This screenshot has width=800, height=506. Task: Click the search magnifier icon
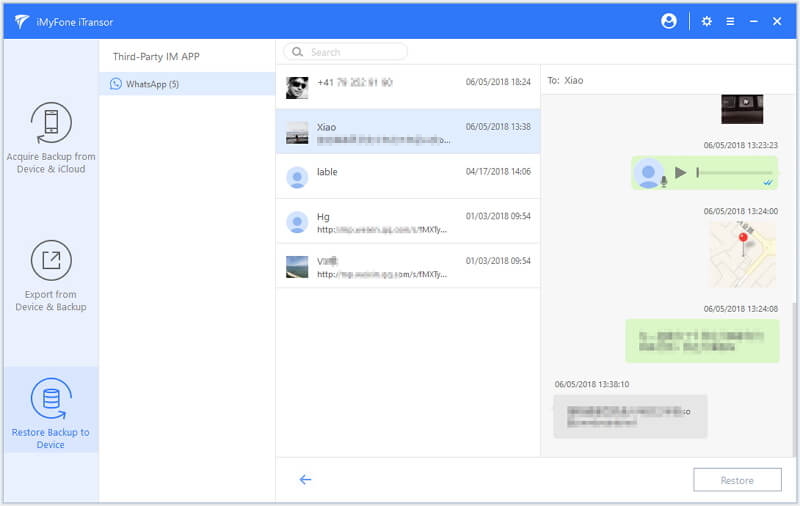coord(297,52)
